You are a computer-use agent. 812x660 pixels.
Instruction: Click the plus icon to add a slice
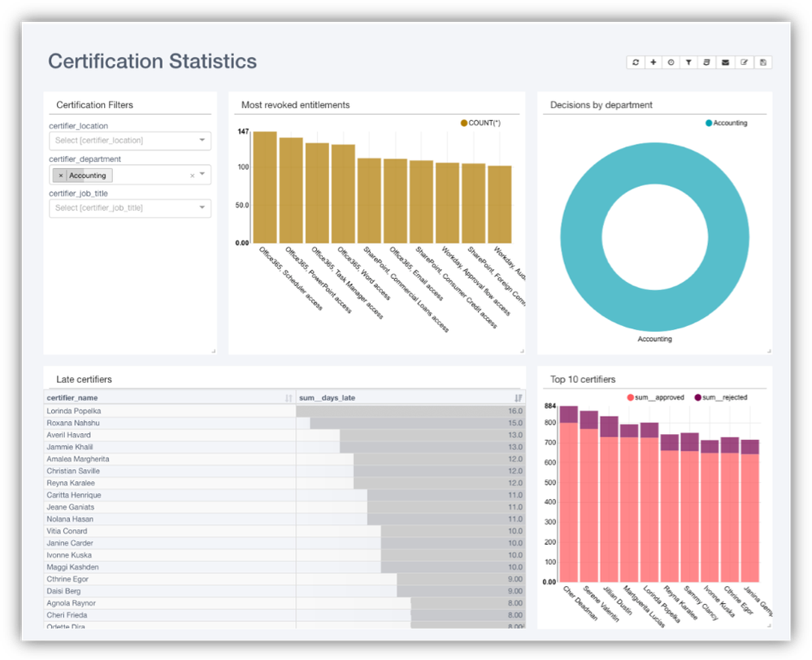pos(654,63)
